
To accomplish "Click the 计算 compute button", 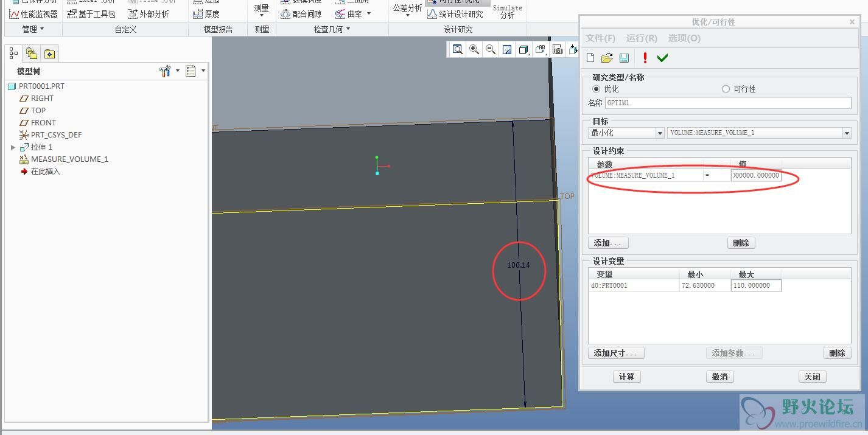I will pos(626,377).
